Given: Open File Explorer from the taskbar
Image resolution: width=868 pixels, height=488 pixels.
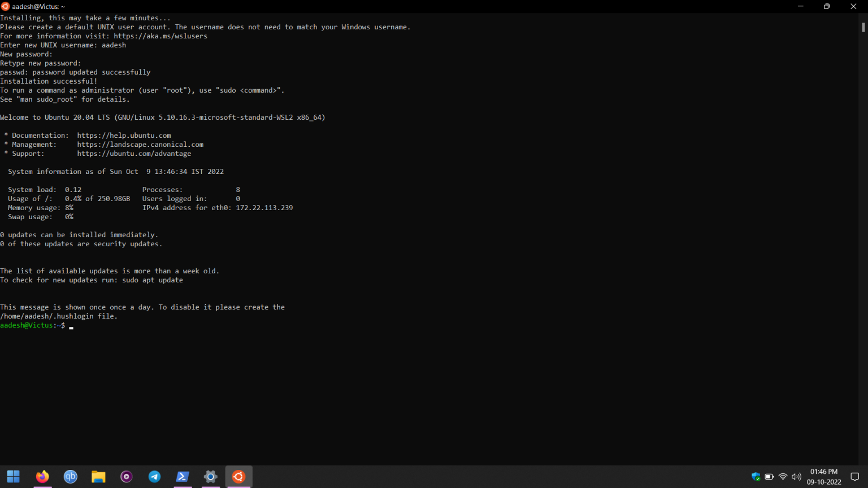Looking at the screenshot, I should [98, 477].
